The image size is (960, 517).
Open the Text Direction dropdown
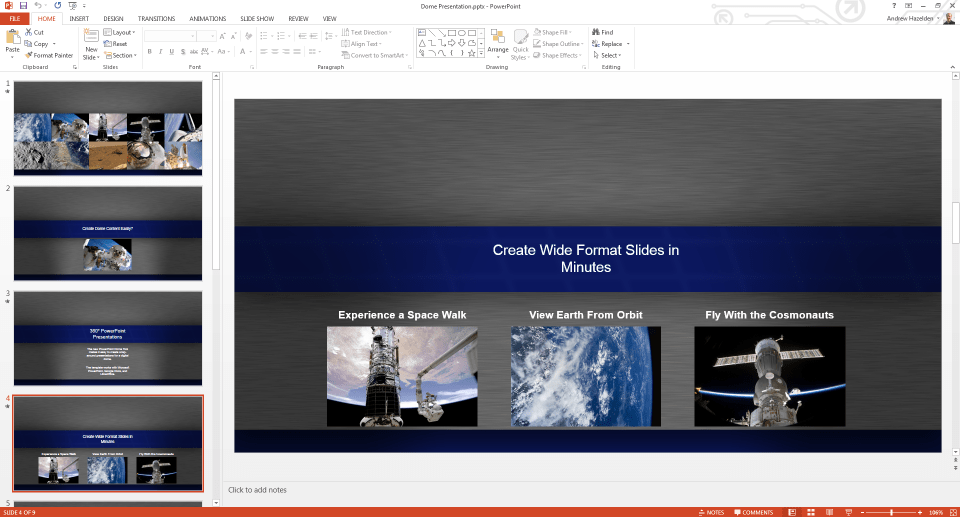367,32
